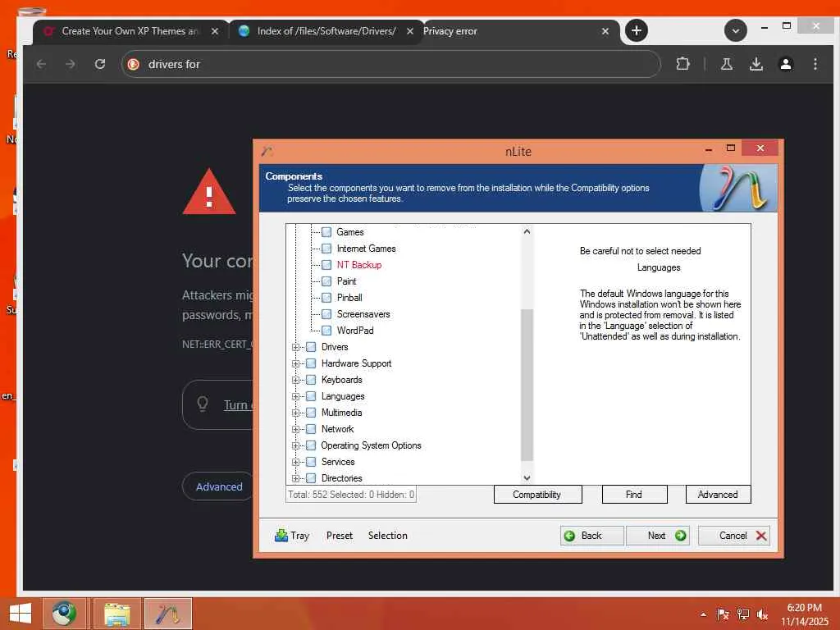Check the WordPad checkbox
The image size is (840, 630).
click(x=326, y=331)
